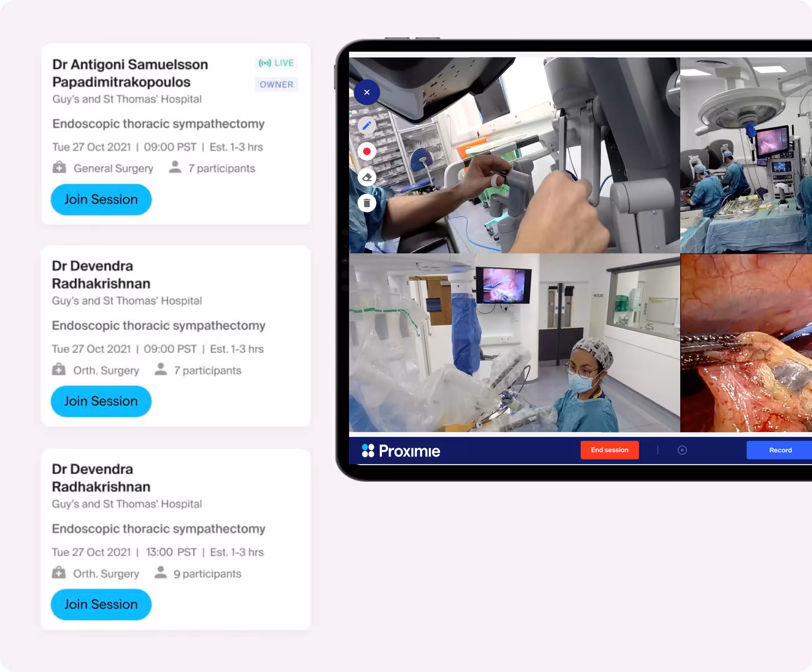Click person icon beside 7 participants in first card
Viewport: 812px width, 672px height.
pyautogui.click(x=175, y=167)
